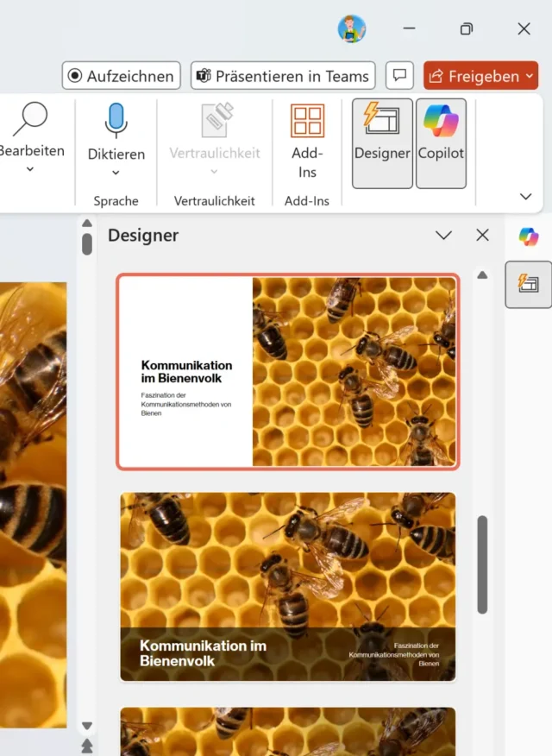Click the Copilot icon in side rail
Screen dimensions: 552x756
[x=529, y=236]
